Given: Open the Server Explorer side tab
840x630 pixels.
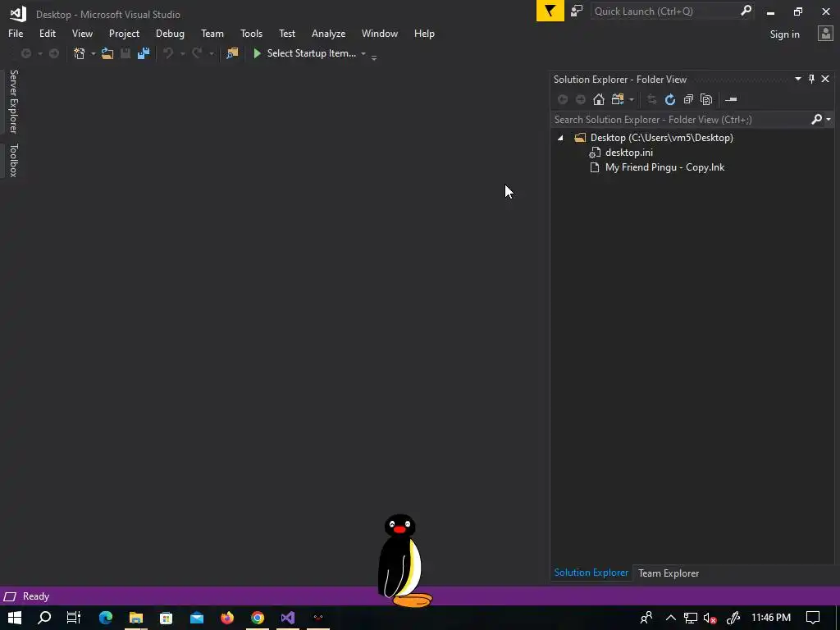Looking at the screenshot, I should tap(13, 101).
